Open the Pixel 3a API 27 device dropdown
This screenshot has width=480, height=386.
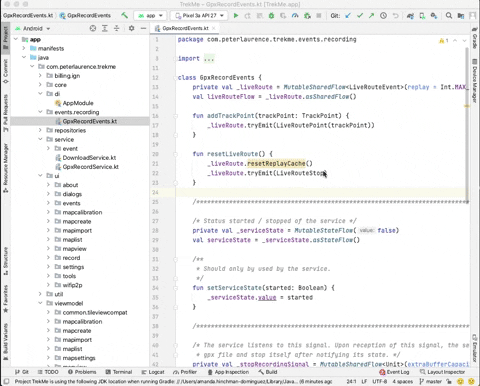tap(199, 16)
